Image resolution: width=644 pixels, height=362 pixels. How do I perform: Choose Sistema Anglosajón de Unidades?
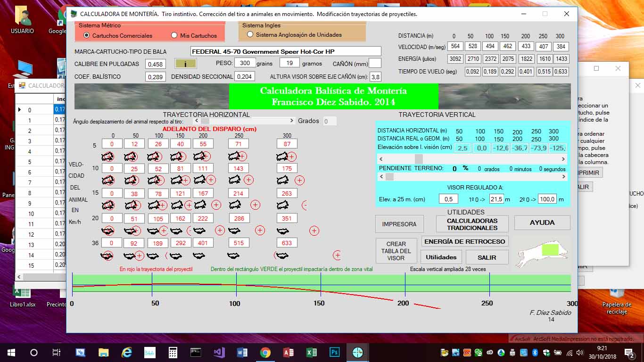(x=250, y=34)
